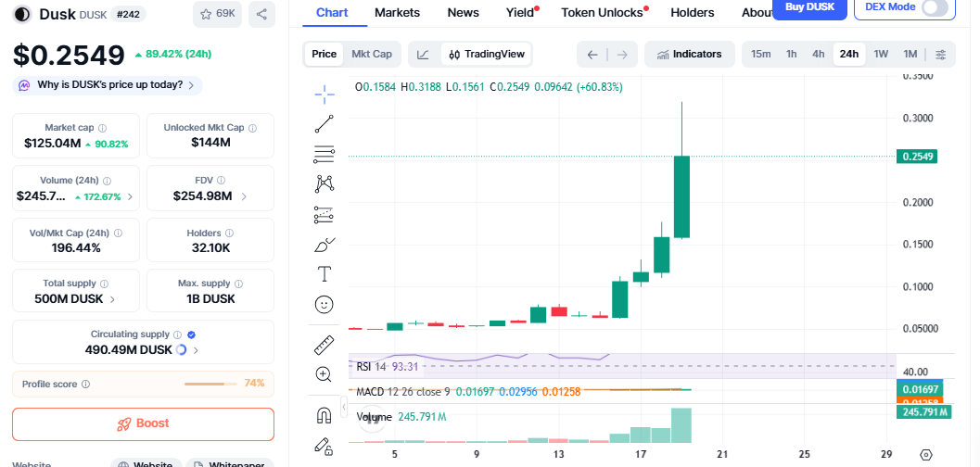Click the Profile score progress bar
This screenshot has width=980, height=467.
(x=211, y=384)
